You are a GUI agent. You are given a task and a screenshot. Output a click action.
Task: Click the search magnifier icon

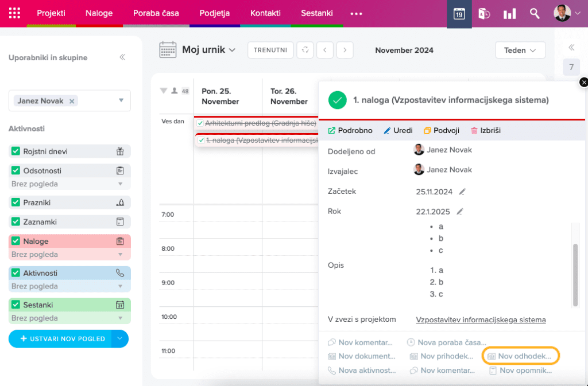pos(535,14)
